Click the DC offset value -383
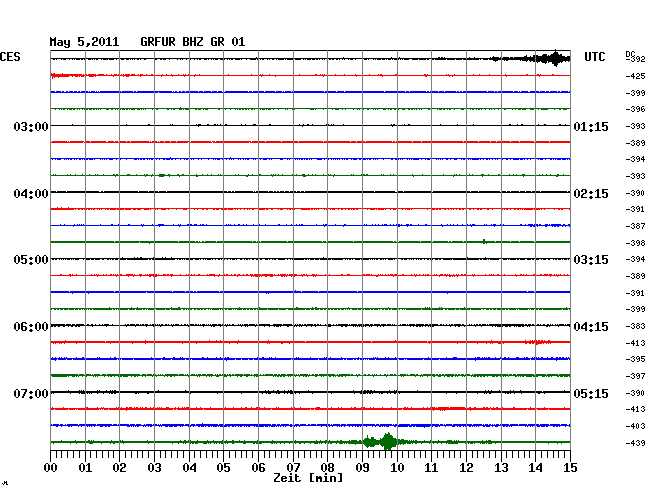Viewport: 650px width, 494px height. pyautogui.click(x=635, y=327)
